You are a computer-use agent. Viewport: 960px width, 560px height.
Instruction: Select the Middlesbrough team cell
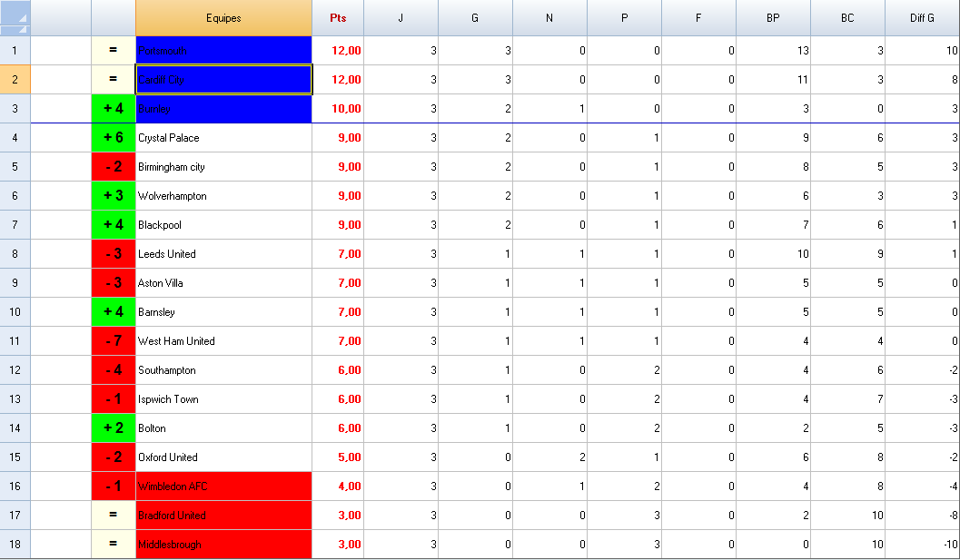tap(223, 544)
